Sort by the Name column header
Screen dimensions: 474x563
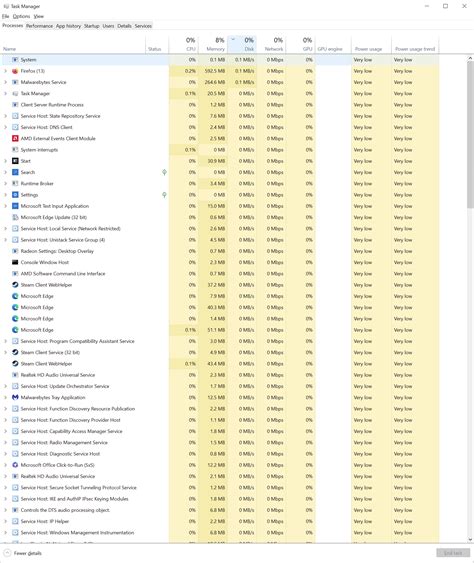73,44
